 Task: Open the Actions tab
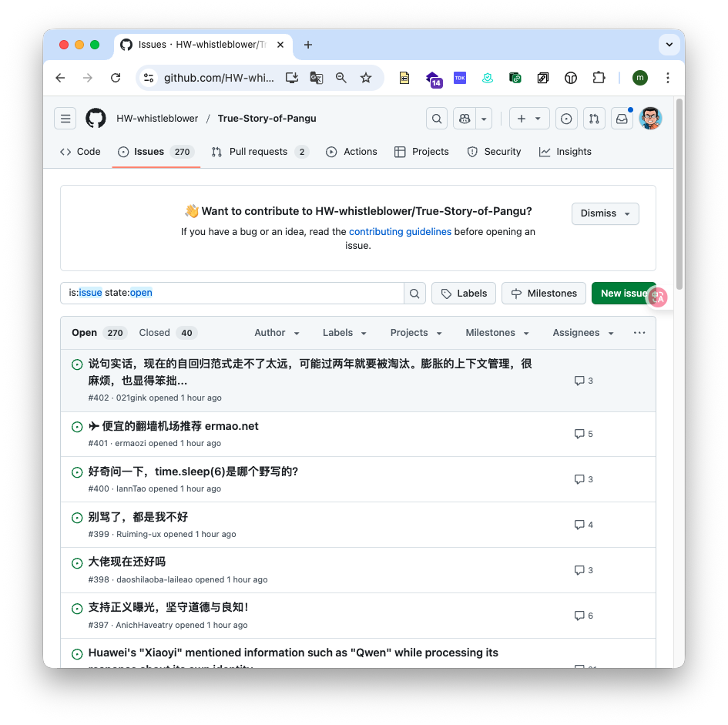point(351,152)
